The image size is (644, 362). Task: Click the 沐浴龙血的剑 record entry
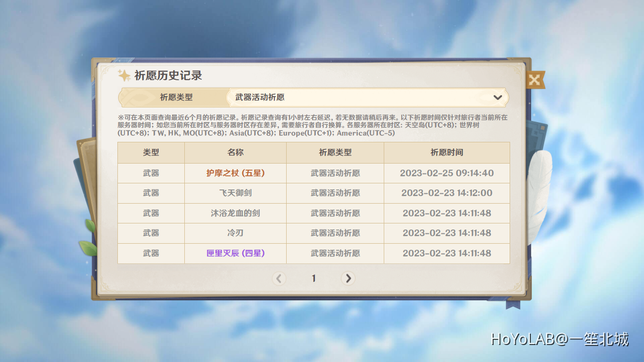[x=234, y=213]
